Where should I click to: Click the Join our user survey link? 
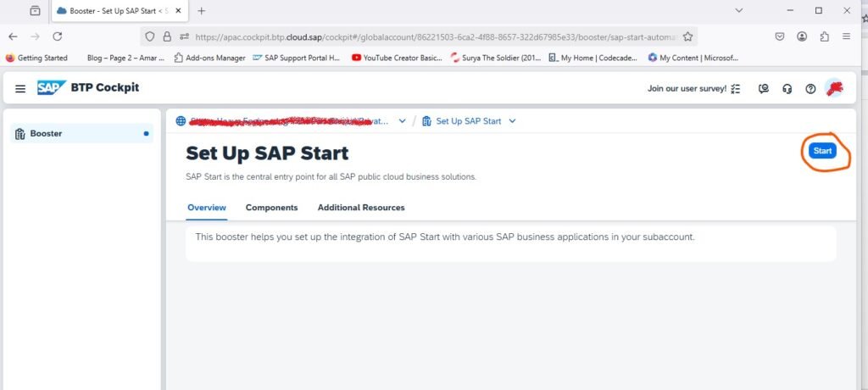(x=687, y=89)
